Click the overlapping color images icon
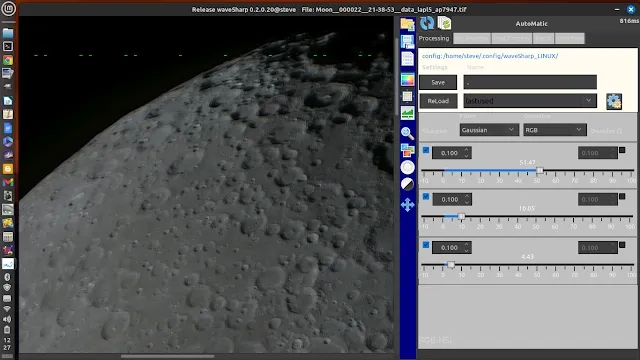Screen dimensions: 640x360 407,150
